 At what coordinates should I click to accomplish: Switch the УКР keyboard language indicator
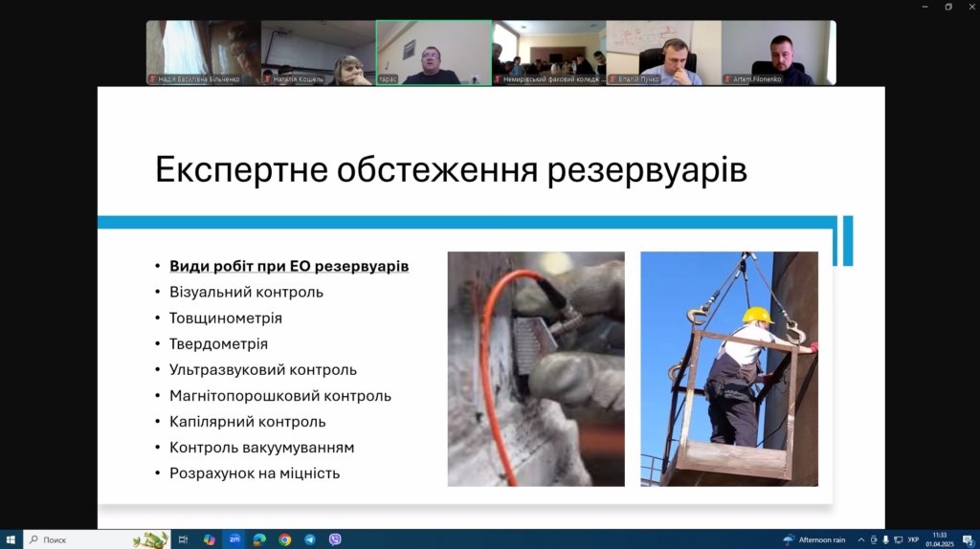(x=913, y=539)
